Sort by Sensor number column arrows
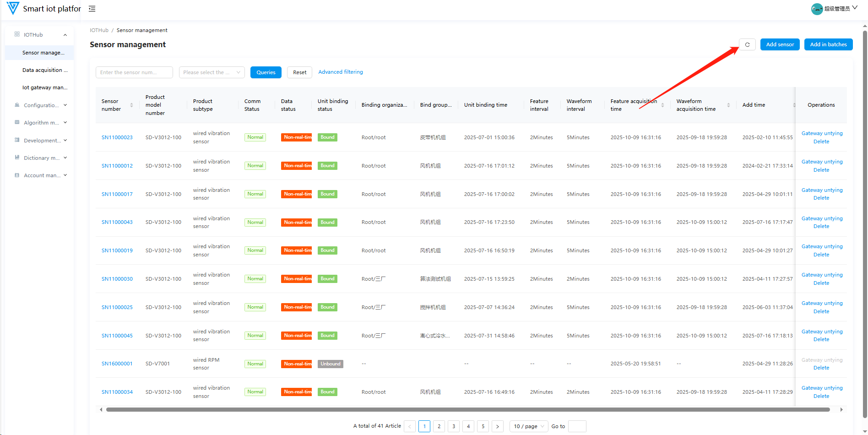This screenshot has width=868, height=435. pos(131,105)
